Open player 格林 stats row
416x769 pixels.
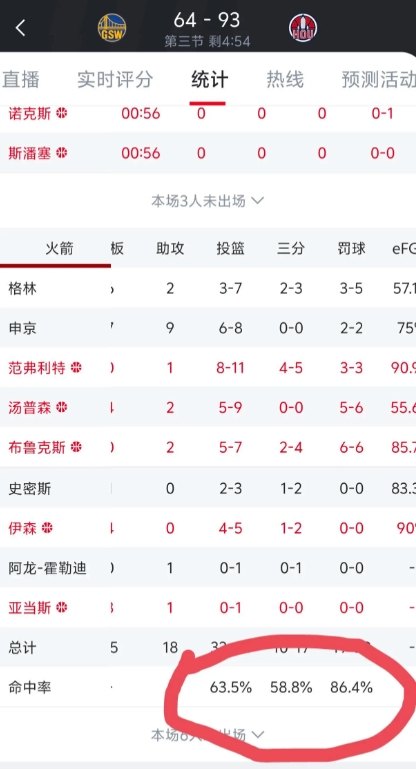tap(208, 288)
